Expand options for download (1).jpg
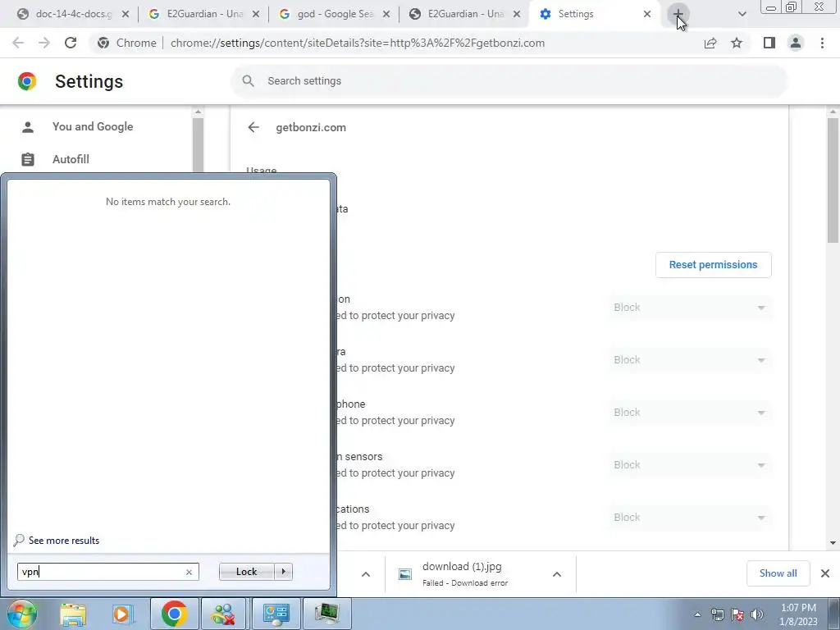 click(557, 574)
